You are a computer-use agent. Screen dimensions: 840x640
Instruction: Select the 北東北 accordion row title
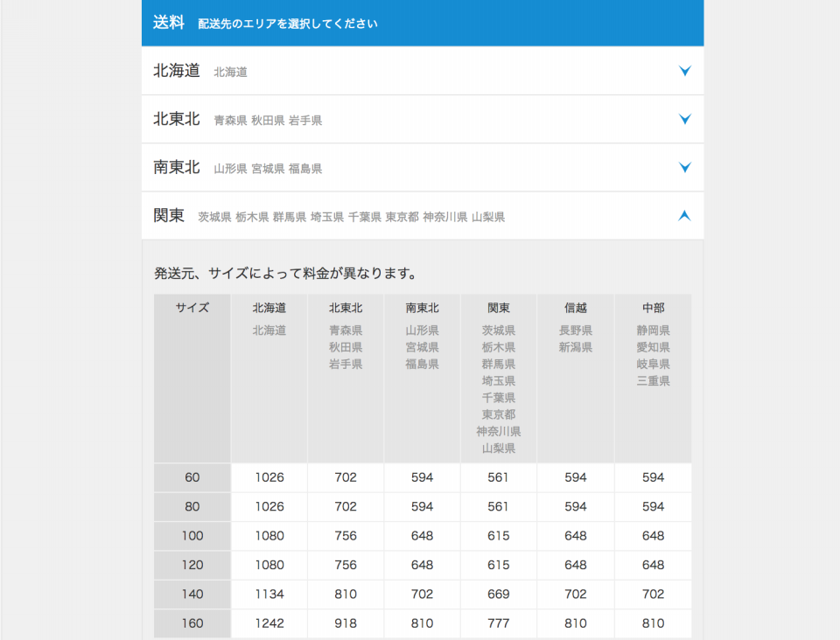point(176,119)
